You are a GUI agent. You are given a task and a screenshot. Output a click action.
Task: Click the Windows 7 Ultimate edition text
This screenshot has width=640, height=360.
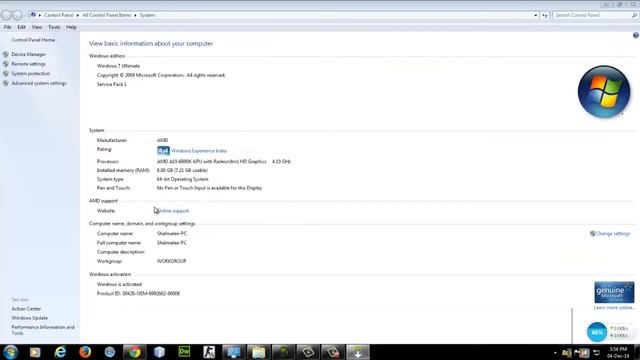(118, 66)
